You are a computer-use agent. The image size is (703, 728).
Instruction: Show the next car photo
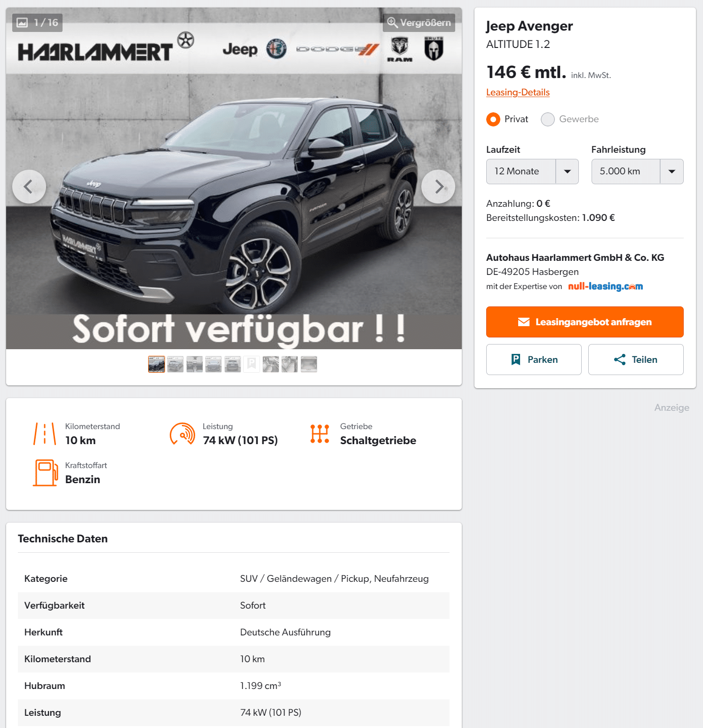(x=438, y=187)
